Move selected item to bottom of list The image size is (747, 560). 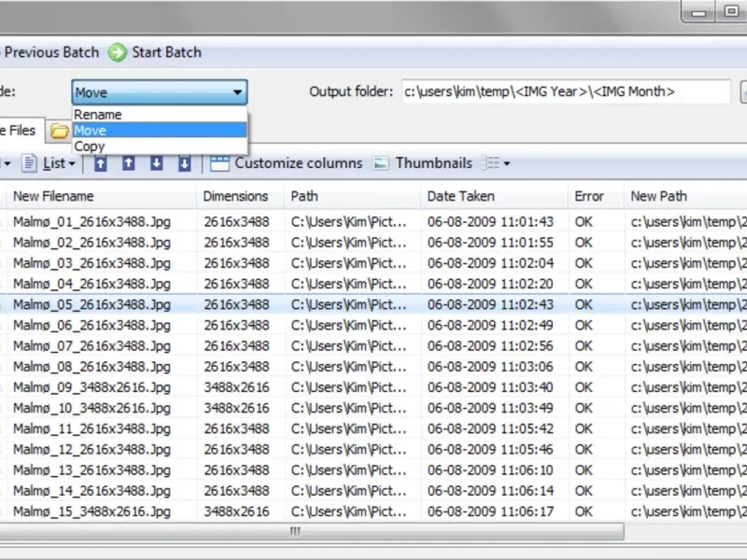click(184, 163)
